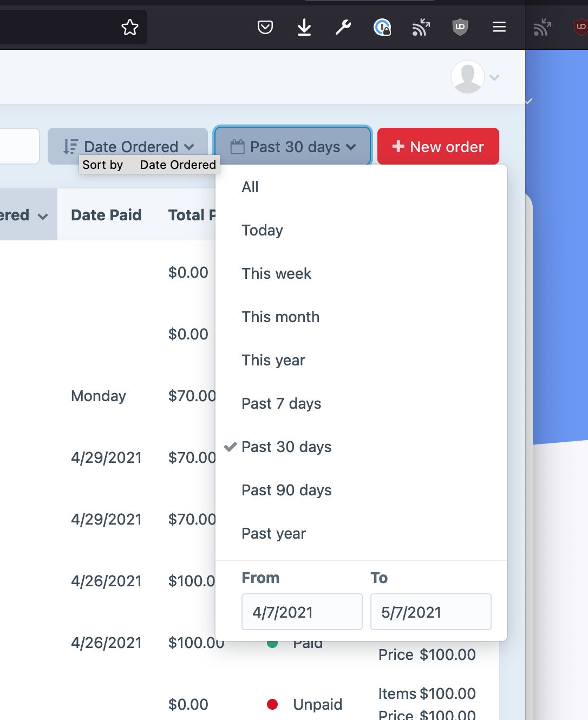588x720 pixels.
Task: Pick the checked Past 30 days option
Action: click(x=361, y=447)
